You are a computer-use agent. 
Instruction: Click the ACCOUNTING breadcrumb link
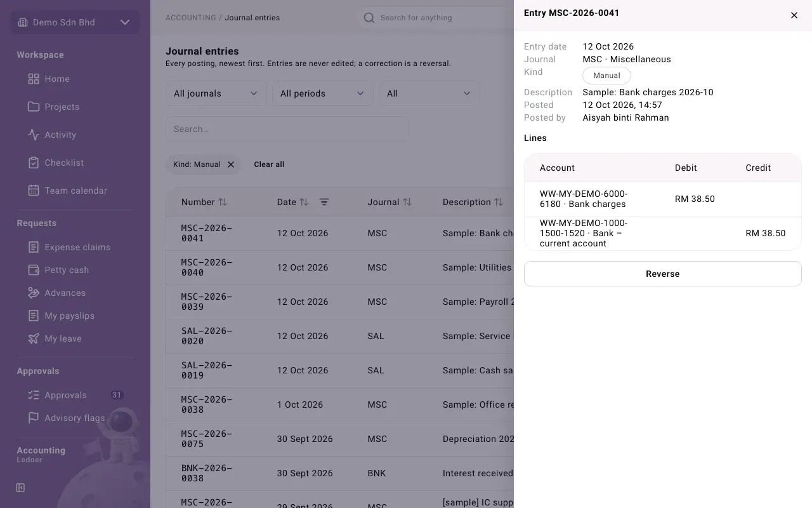coord(191,18)
